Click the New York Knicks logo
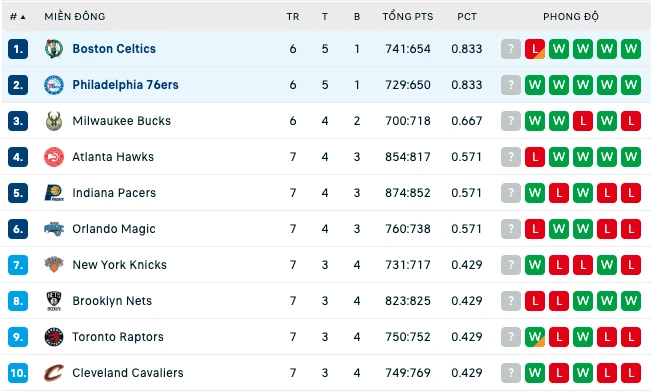 tap(54, 265)
